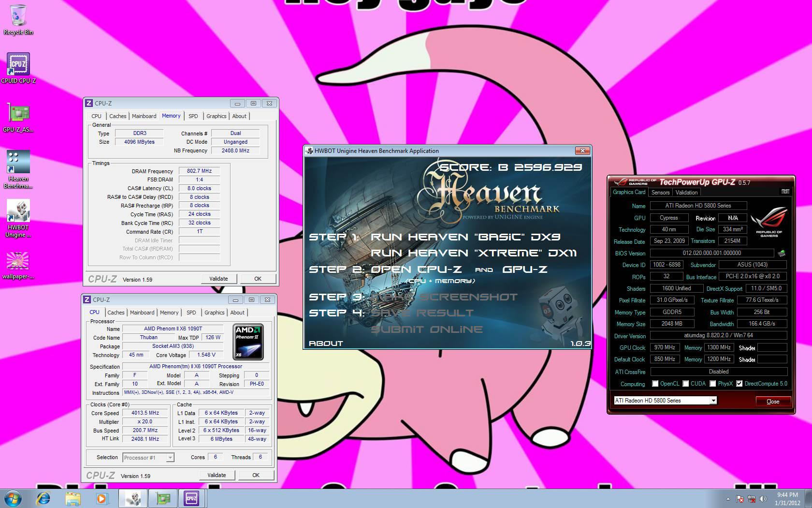Open Caches tab in lower CPU-Z window

point(116,313)
